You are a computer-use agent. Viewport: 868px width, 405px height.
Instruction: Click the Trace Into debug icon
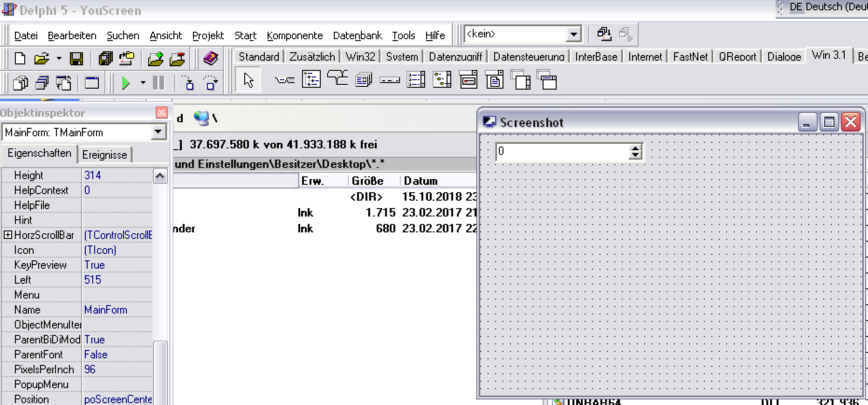[189, 83]
